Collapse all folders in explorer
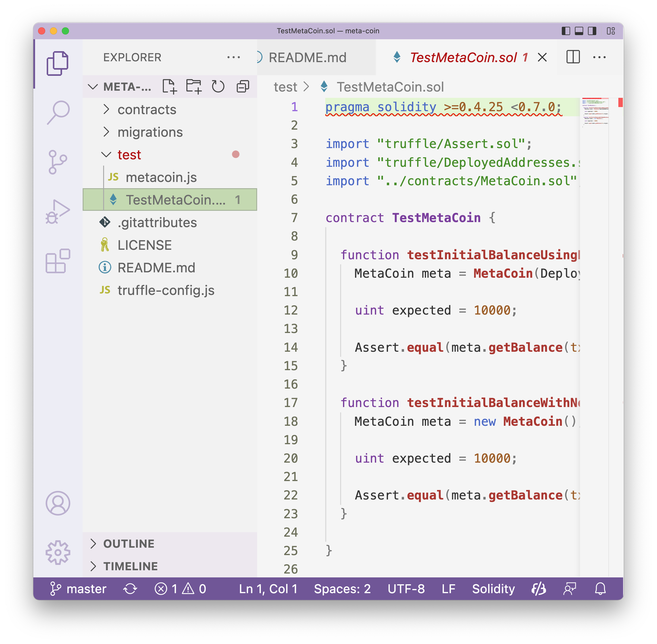 [x=243, y=87]
